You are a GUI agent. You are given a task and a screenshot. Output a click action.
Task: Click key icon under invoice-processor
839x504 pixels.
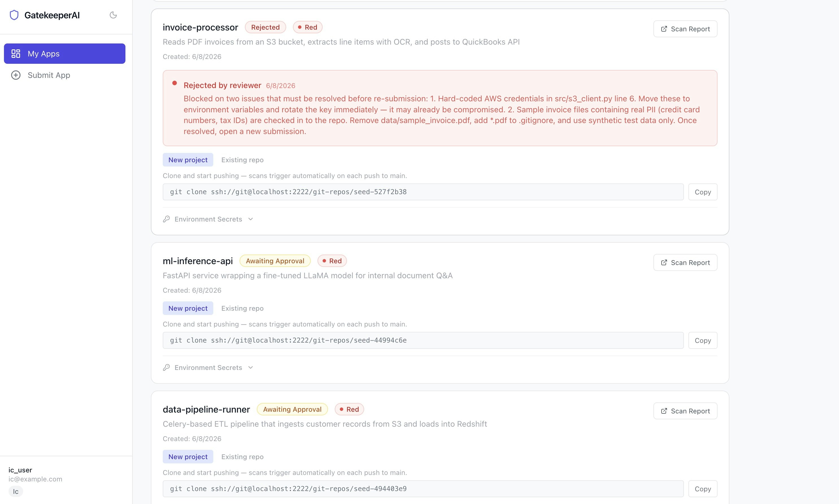click(166, 219)
